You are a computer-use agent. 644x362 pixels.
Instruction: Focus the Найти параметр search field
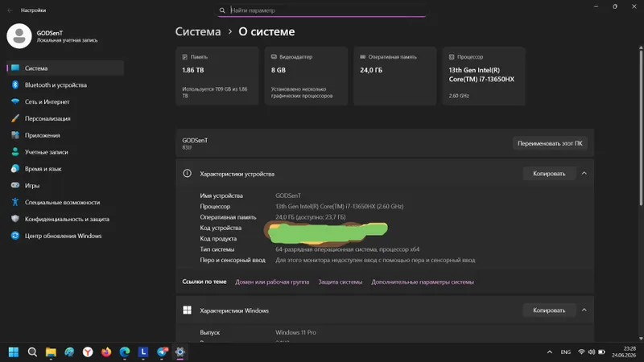coord(322,10)
